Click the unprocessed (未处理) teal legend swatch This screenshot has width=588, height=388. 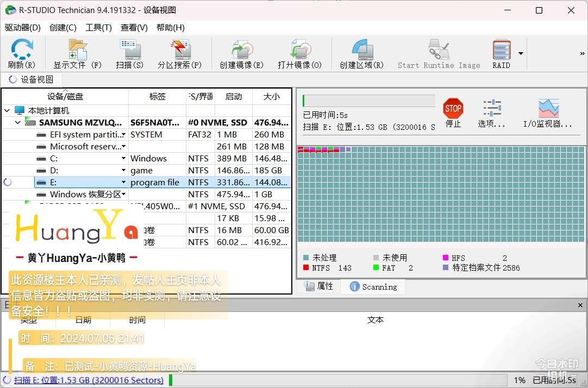tap(305, 258)
